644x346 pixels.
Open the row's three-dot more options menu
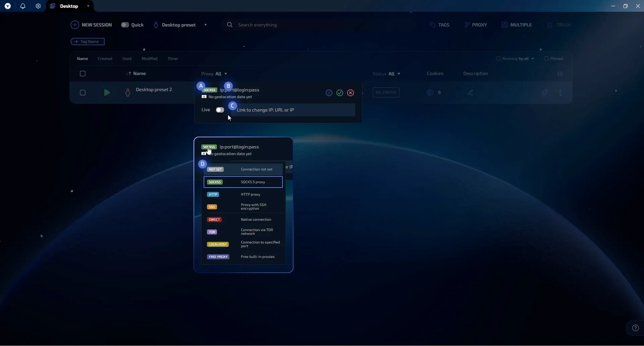click(561, 92)
